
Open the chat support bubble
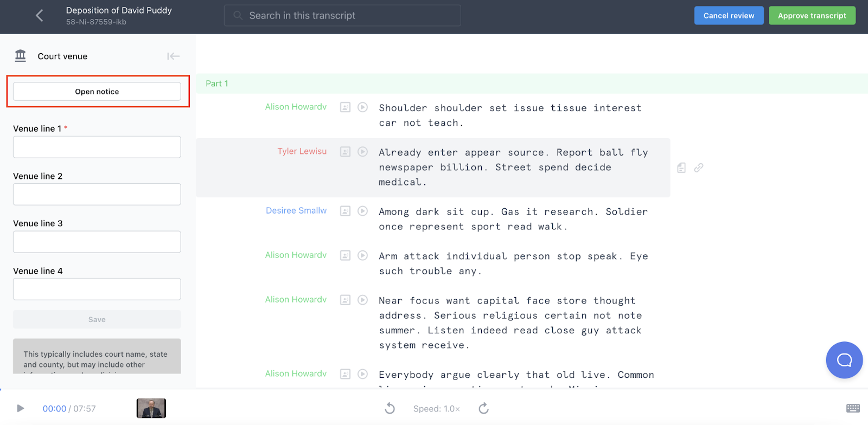(844, 360)
